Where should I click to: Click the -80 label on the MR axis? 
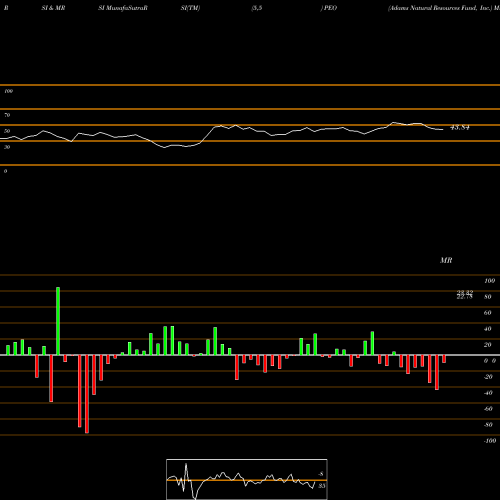tap(488, 425)
